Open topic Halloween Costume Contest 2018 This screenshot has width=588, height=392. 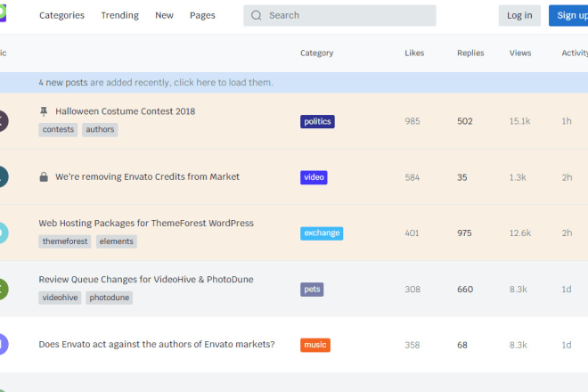pos(126,111)
